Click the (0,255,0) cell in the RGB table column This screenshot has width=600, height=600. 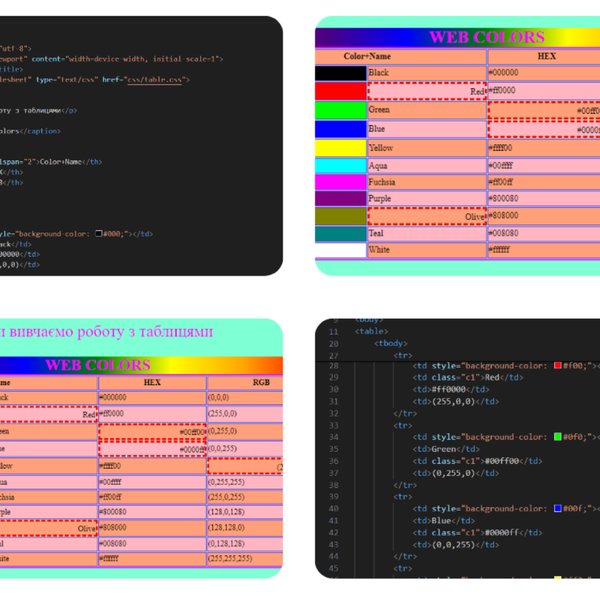245,431
